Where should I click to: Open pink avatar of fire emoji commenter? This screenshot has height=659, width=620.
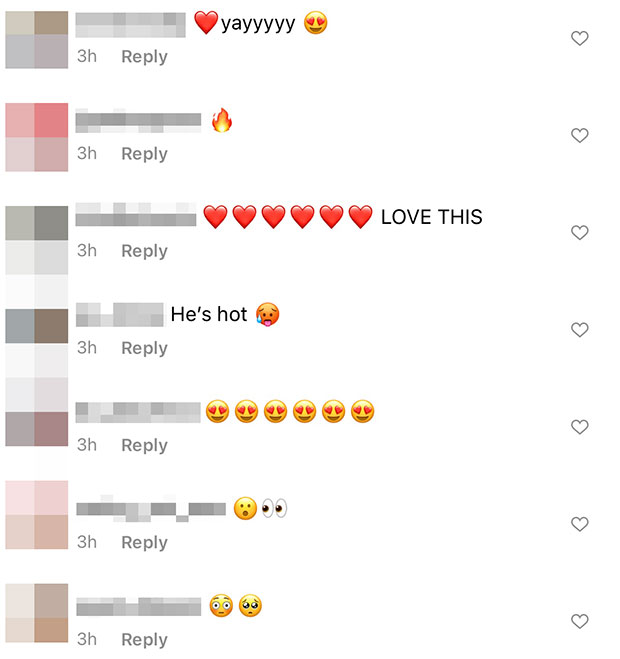[37, 137]
